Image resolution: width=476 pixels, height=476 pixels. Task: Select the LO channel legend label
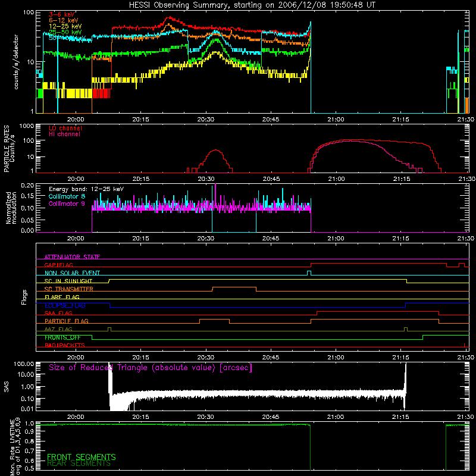[x=65, y=128]
